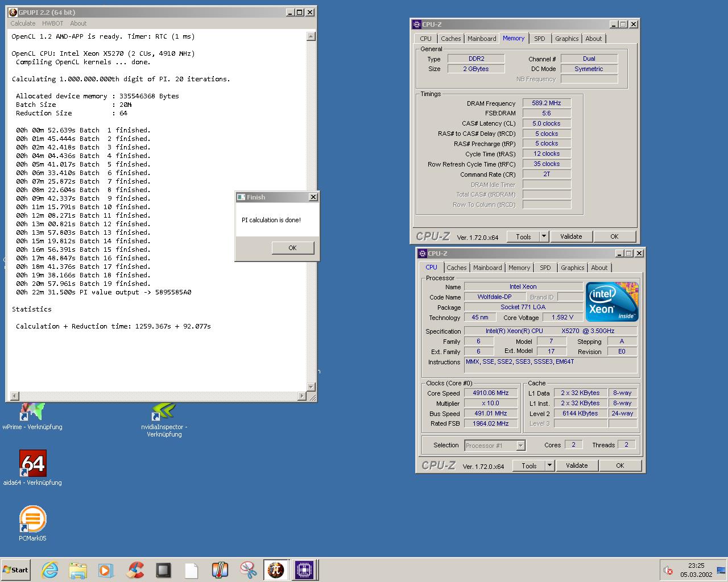Open Internet Explorer from the taskbar
Viewport: 728px width, 582px height.
click(50, 570)
